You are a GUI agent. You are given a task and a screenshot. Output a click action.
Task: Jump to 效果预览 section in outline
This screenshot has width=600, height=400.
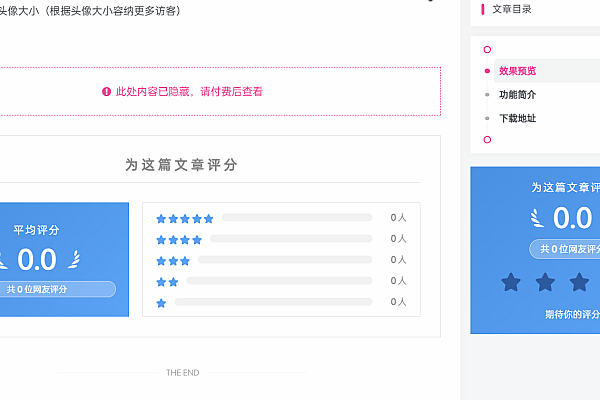517,71
